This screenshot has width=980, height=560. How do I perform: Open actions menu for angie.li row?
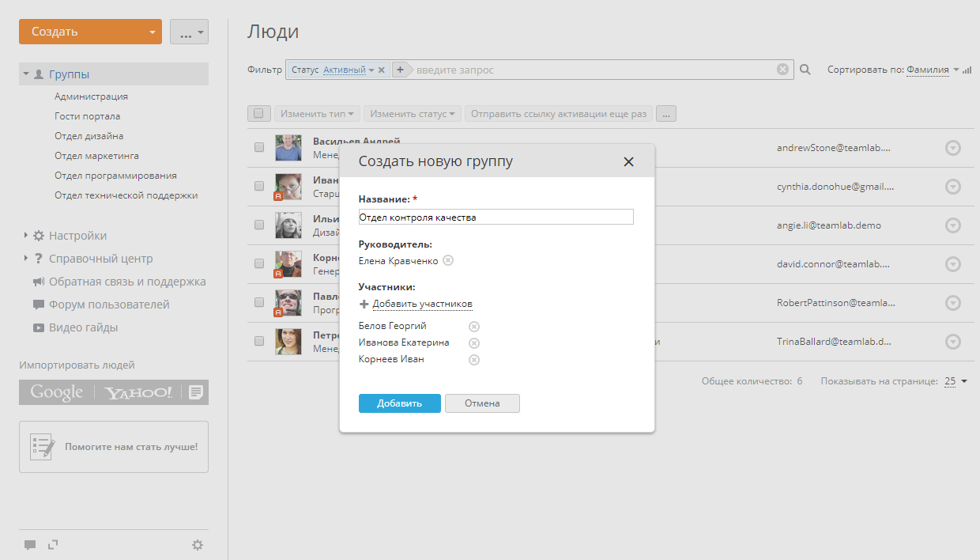click(953, 225)
